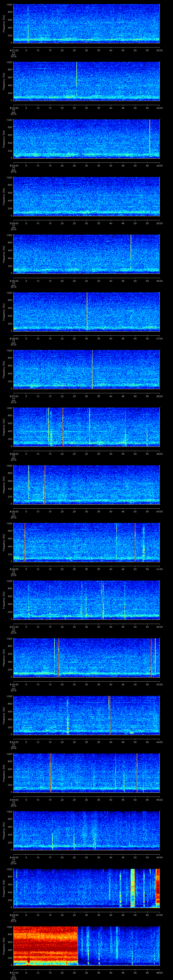The width and height of the screenshot is (173, 980).
Task: View the last spectrogram panel starting at 8:47:00
Action: coord(86,945)
